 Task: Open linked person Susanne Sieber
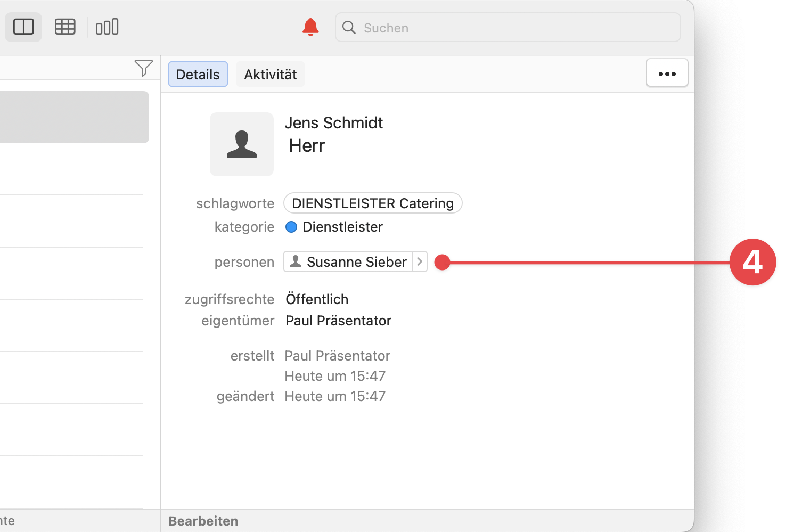[x=356, y=262]
